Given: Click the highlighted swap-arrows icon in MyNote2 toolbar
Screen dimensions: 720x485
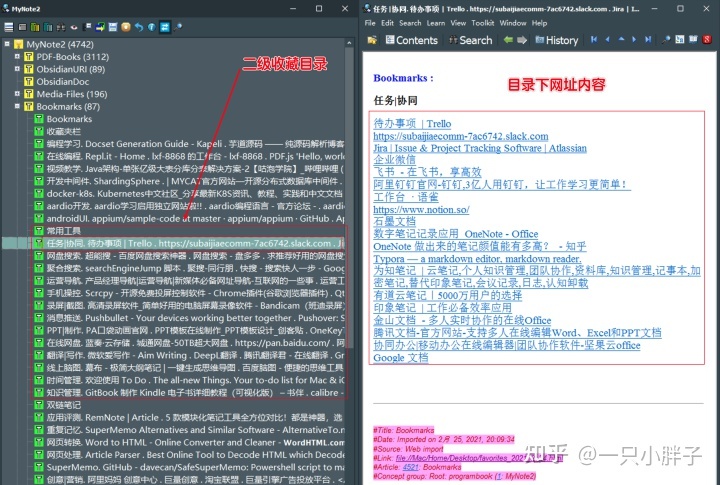Looking at the screenshot, I should 164,27.
